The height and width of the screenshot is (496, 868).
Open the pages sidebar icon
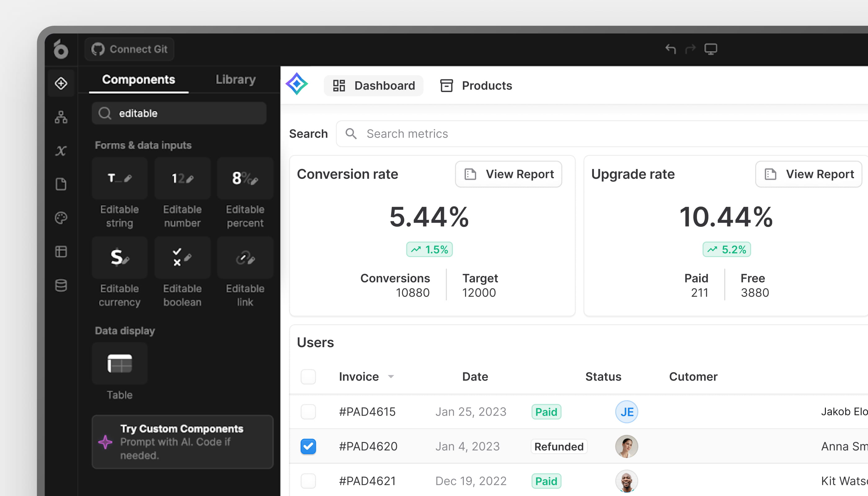(61, 184)
